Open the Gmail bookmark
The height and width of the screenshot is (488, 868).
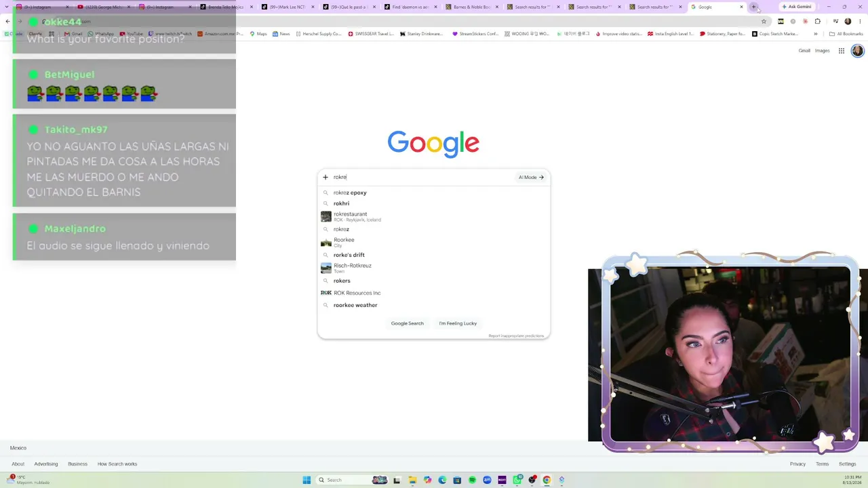click(x=73, y=34)
